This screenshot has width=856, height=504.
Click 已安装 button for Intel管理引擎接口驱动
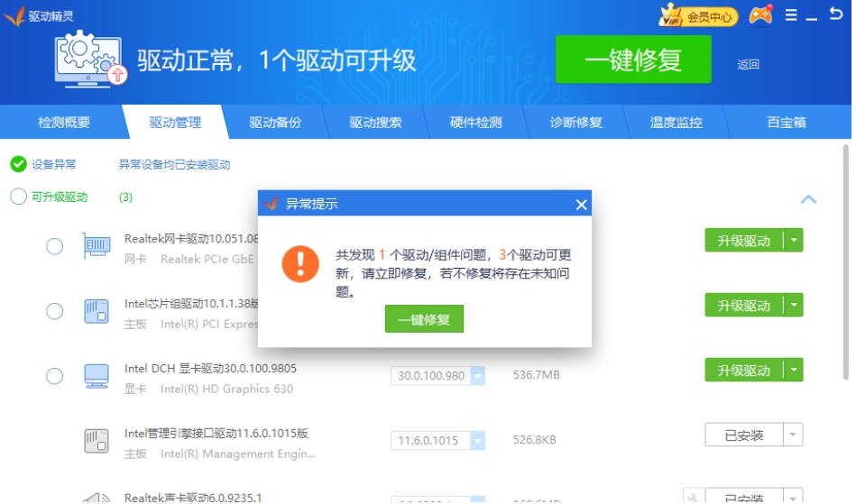coord(744,435)
